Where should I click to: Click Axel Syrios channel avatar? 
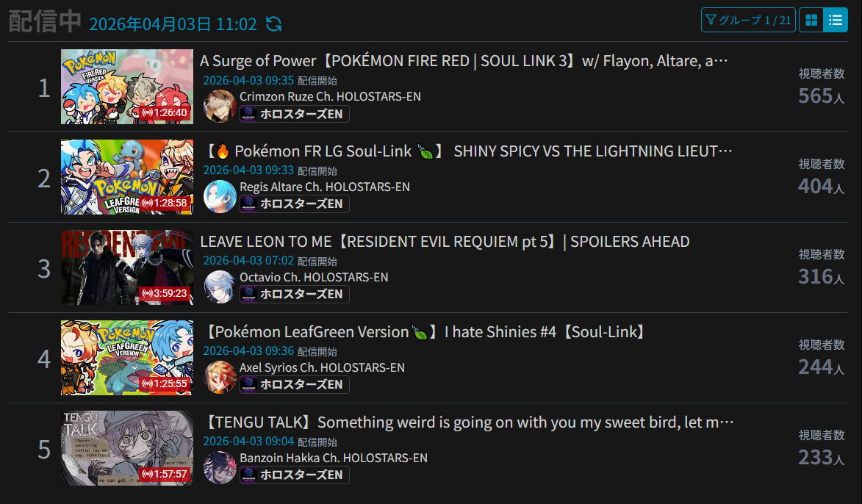click(220, 377)
